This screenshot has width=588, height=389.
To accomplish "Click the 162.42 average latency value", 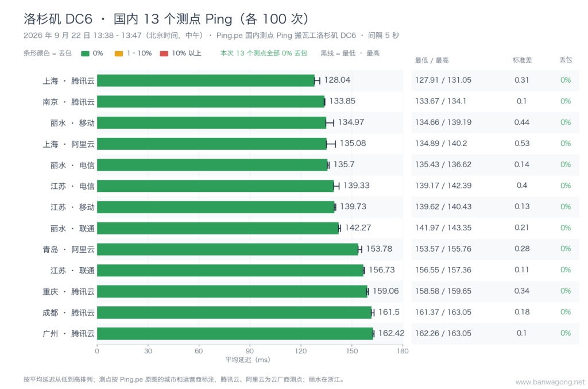I will (x=392, y=333).
